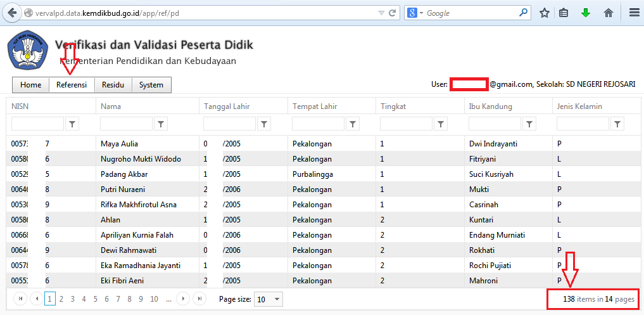Click the Nama filter funnel icon
644x315 pixels.
click(161, 124)
